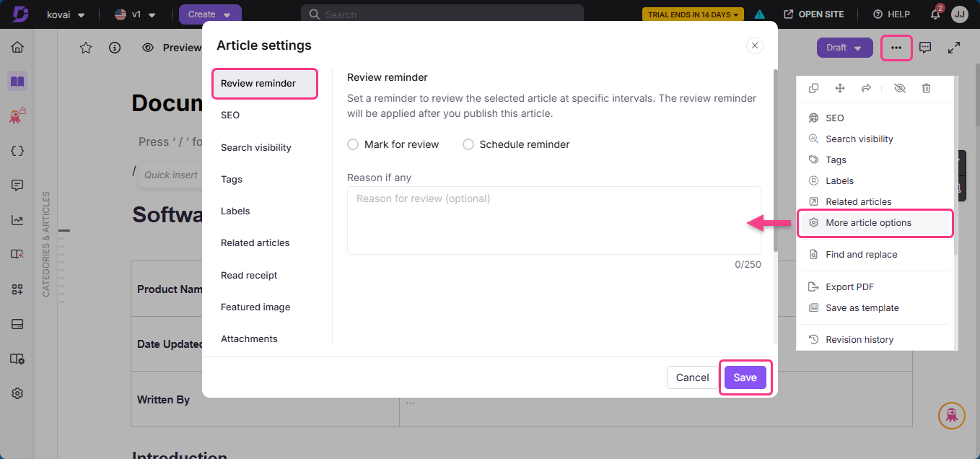980x459 pixels.
Task: Open the notifications bell icon
Action: point(935,14)
